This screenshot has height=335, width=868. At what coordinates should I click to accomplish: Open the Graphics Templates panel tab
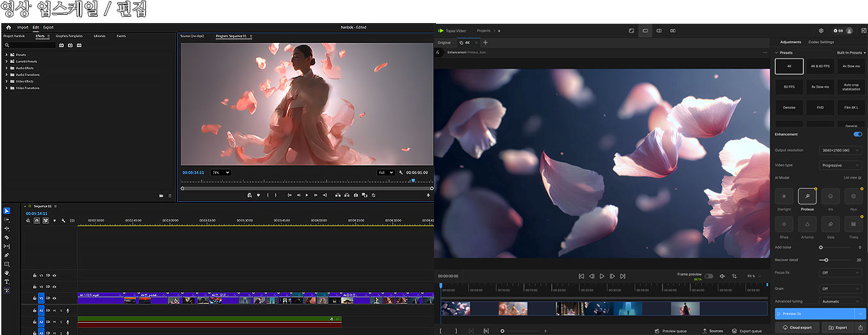coord(69,37)
